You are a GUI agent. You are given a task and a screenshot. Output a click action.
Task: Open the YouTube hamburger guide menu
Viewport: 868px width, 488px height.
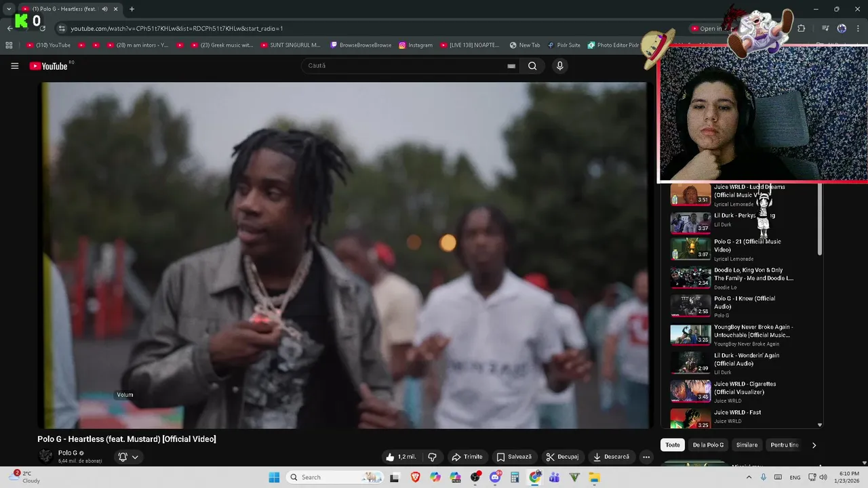(x=14, y=66)
